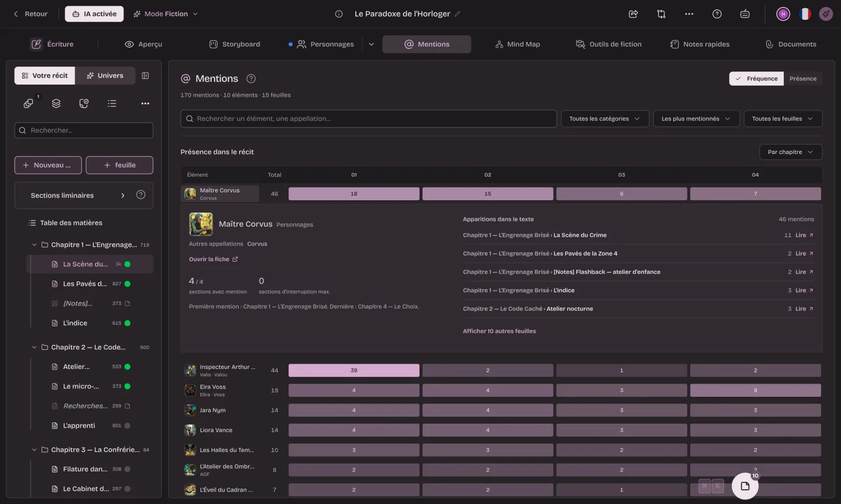The height and width of the screenshot is (504, 841).
Task: Click the floating document button with badge 10
Action: click(745, 486)
